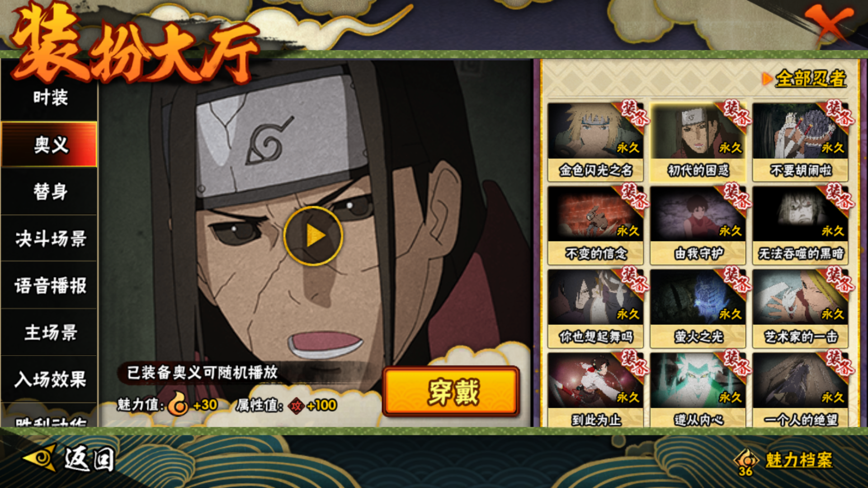Image resolution: width=868 pixels, height=488 pixels.
Task: Select 由我守护 skill thumbnail
Action: [698, 225]
